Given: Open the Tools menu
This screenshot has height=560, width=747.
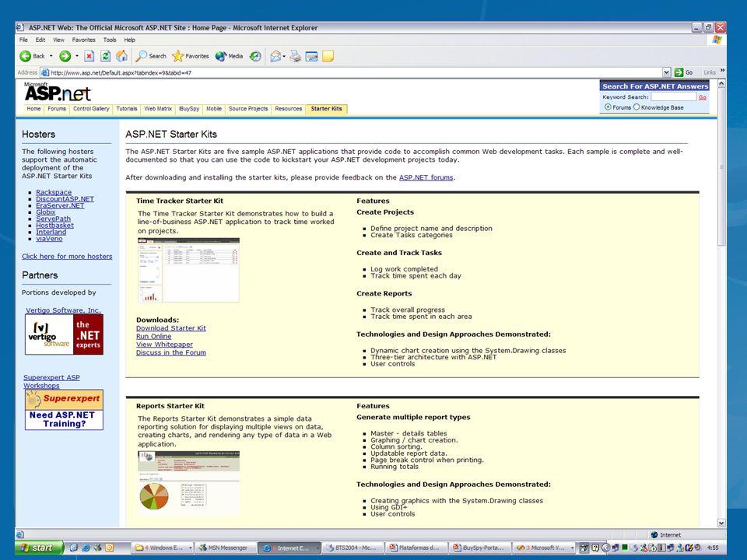Looking at the screenshot, I should 110,40.
